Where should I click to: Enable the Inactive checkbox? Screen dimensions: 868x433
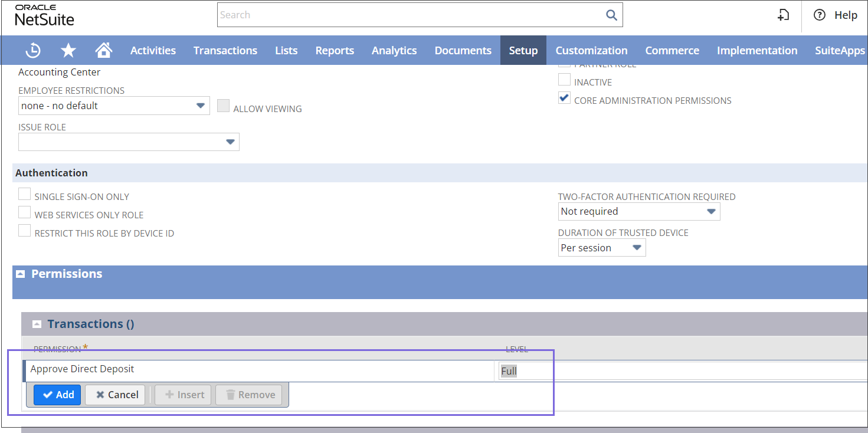click(564, 79)
